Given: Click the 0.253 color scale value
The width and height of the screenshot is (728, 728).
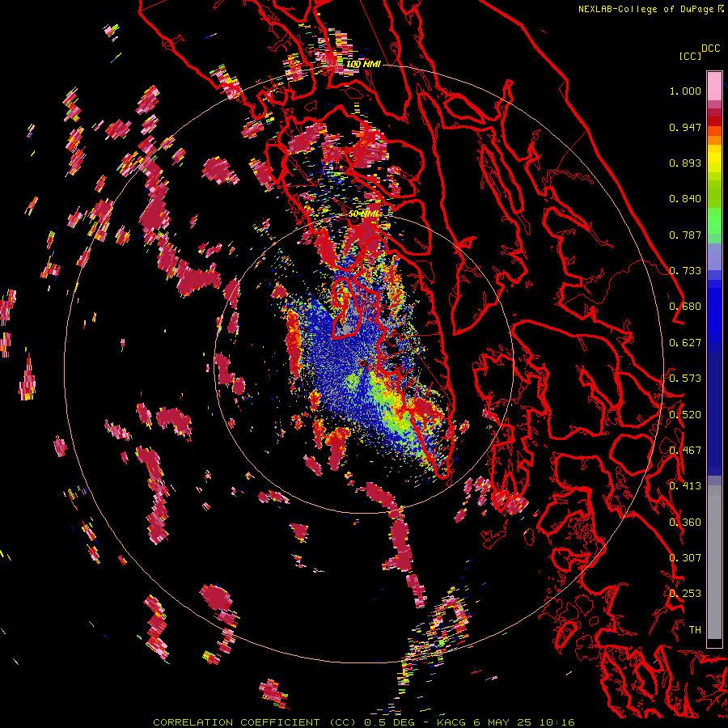Looking at the screenshot, I should [685, 594].
